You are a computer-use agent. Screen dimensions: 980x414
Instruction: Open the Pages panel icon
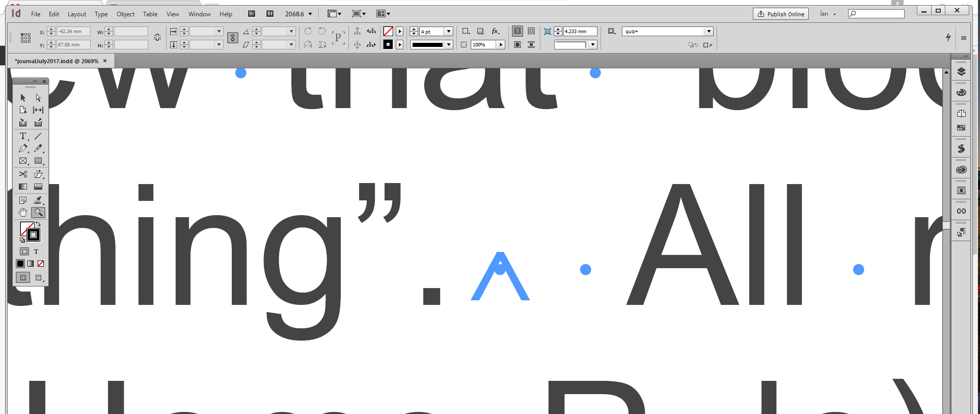(961, 114)
